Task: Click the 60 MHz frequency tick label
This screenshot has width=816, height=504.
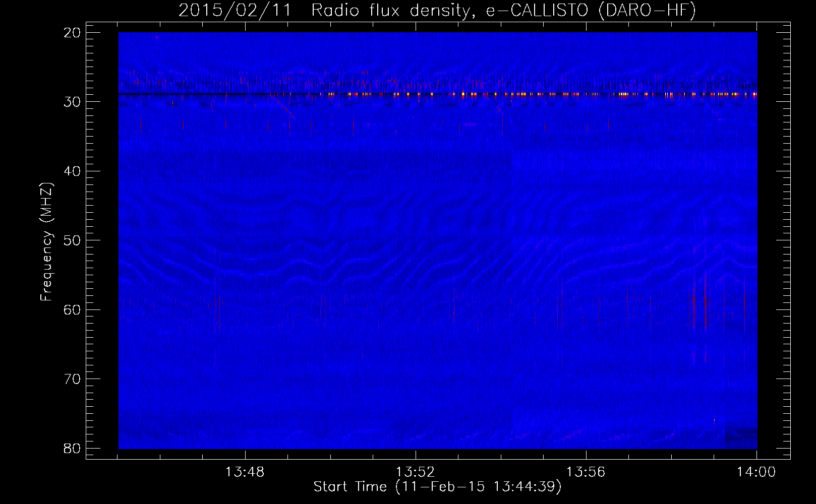Action: (x=73, y=309)
